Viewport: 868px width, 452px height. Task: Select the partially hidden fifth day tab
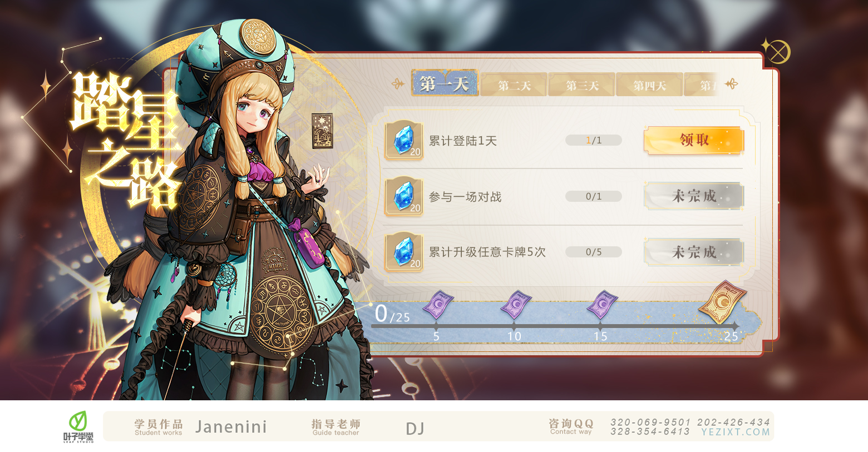[x=702, y=85]
